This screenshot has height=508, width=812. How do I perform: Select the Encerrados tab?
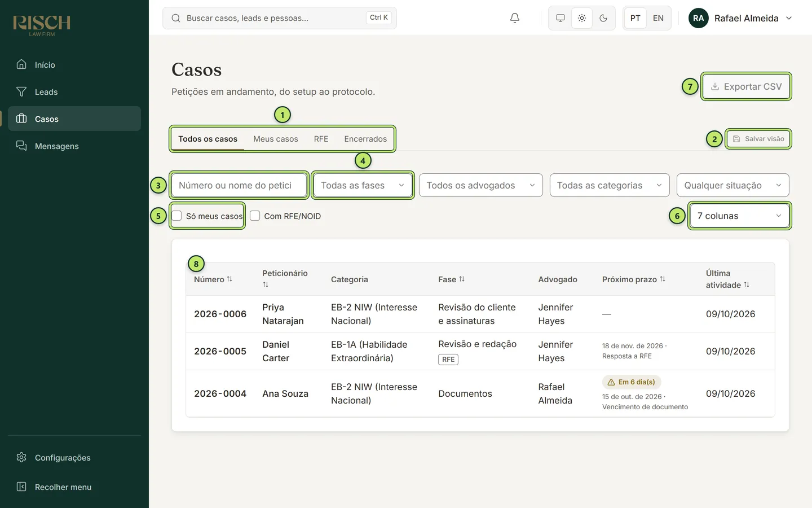365,139
